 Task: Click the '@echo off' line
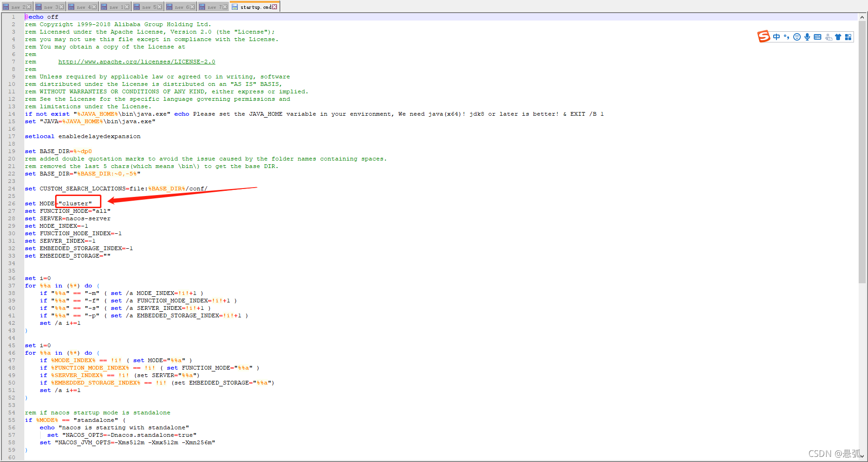click(42, 17)
